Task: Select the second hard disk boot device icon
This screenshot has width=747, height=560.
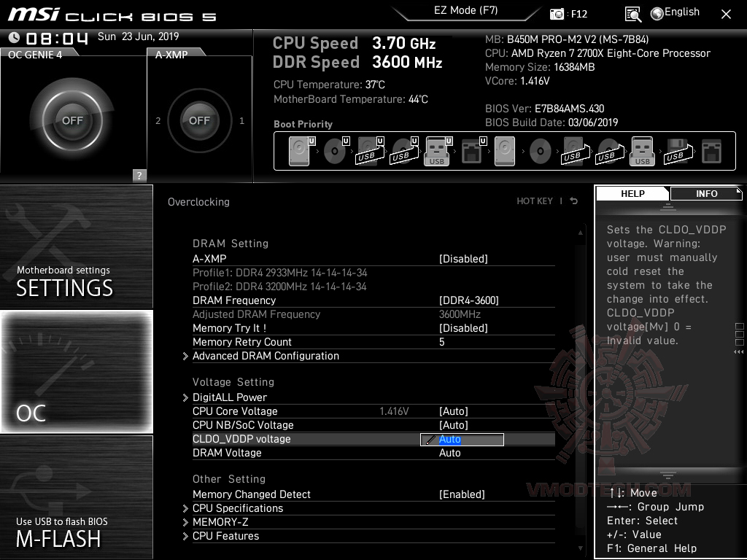Action: coord(505,151)
